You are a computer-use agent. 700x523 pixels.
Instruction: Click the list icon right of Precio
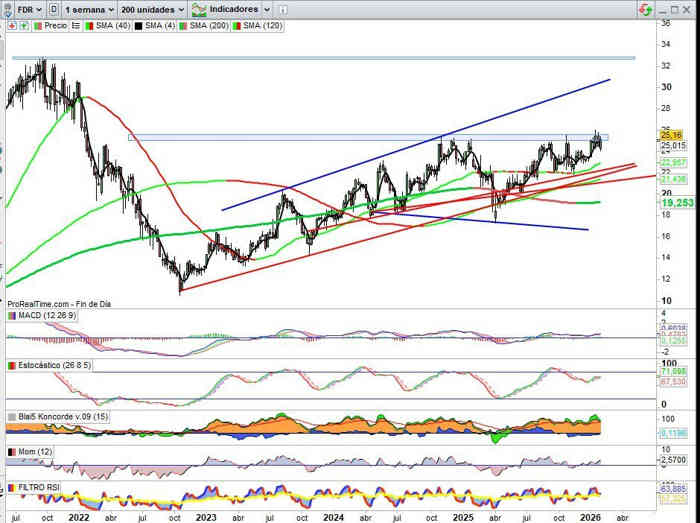pos(76,27)
